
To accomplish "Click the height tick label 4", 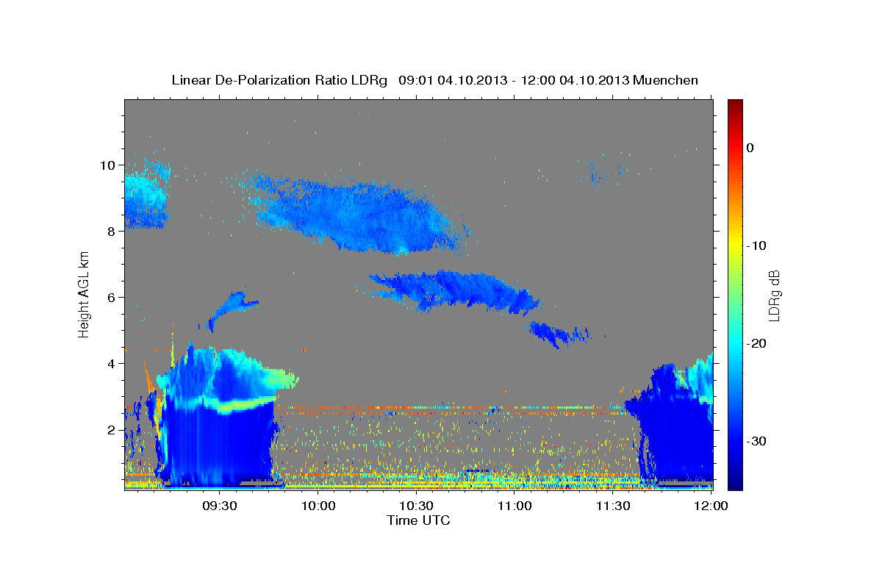I will 111,364.
